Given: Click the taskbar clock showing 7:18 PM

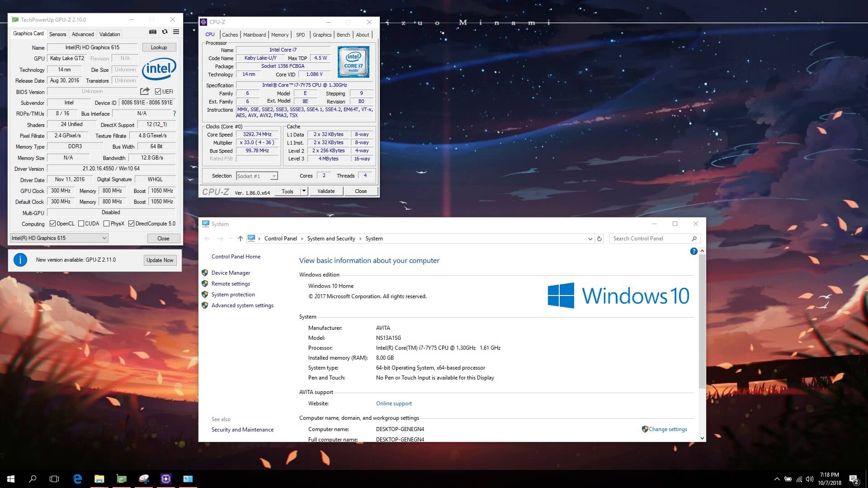Looking at the screenshot, I should coord(830,479).
